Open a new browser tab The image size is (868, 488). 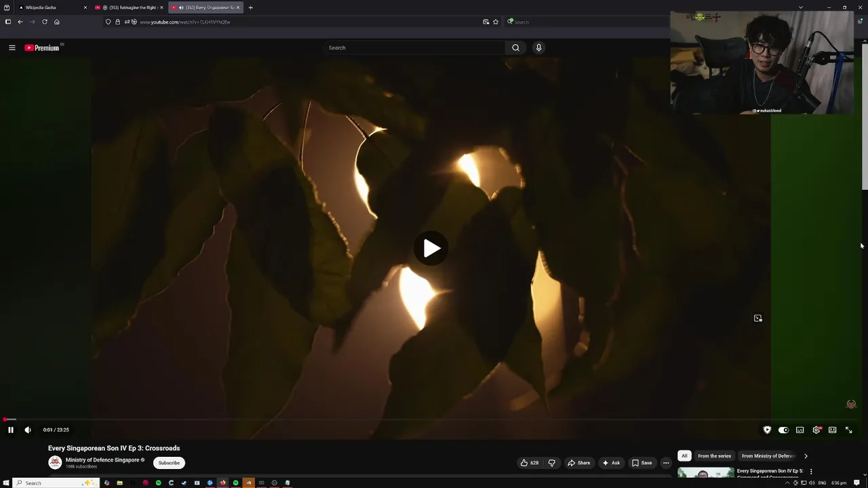250,7
